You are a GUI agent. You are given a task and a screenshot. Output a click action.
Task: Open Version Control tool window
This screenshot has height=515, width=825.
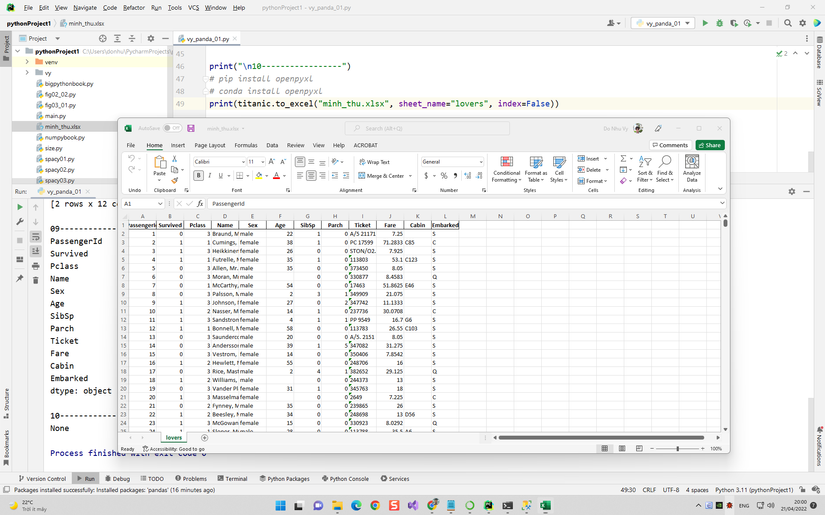tap(42, 479)
